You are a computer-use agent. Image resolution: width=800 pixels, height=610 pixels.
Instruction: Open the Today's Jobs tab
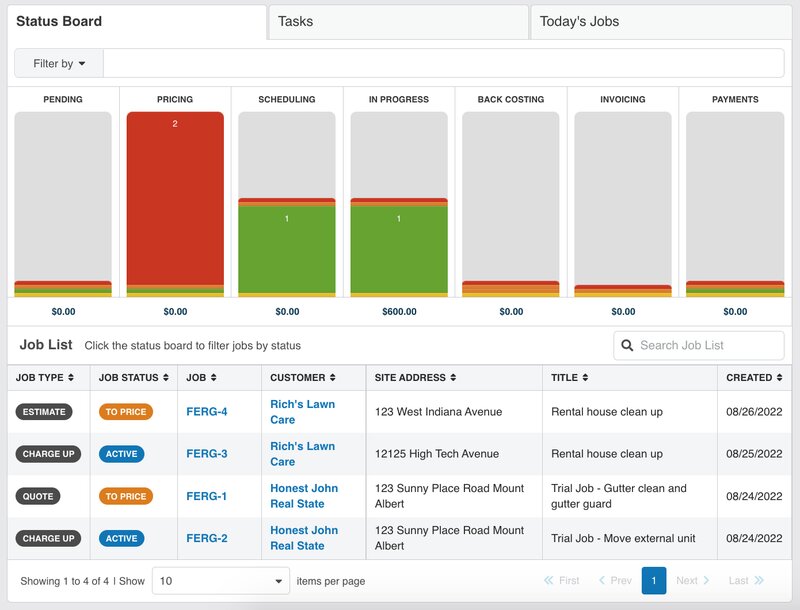pyautogui.click(x=661, y=21)
